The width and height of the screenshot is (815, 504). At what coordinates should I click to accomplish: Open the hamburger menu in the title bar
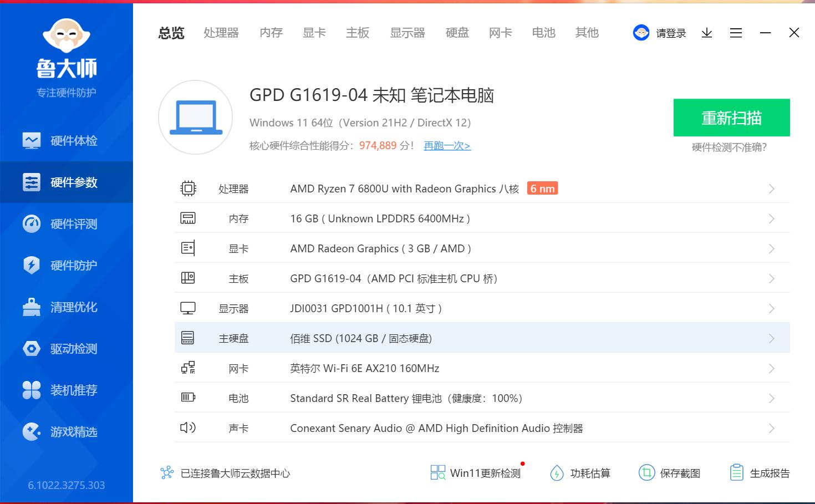click(x=736, y=33)
